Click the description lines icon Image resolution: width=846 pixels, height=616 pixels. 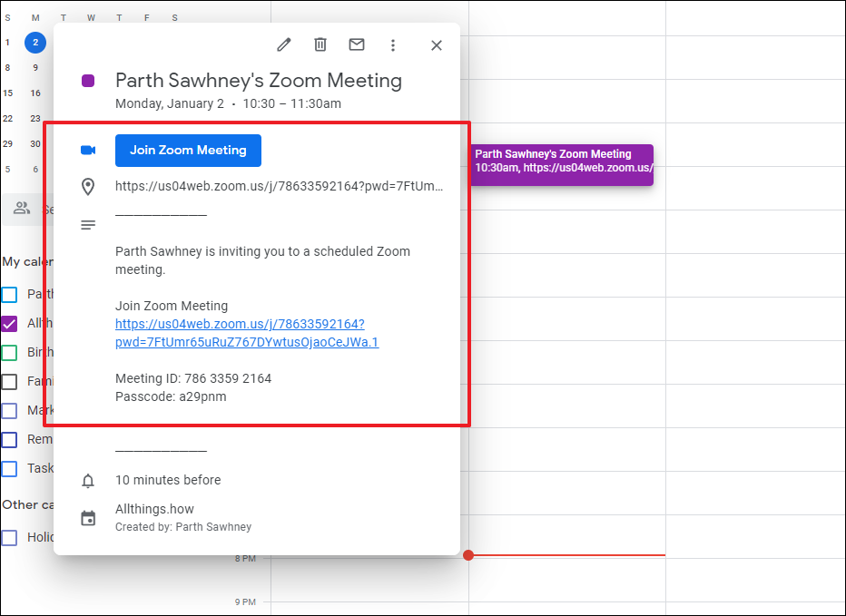click(88, 224)
